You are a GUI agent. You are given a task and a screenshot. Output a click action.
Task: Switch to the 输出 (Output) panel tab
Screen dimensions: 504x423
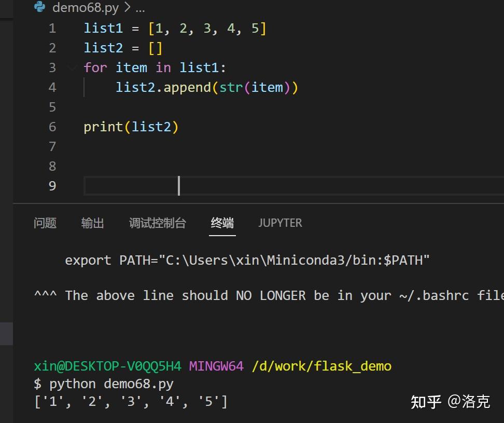[x=92, y=223]
